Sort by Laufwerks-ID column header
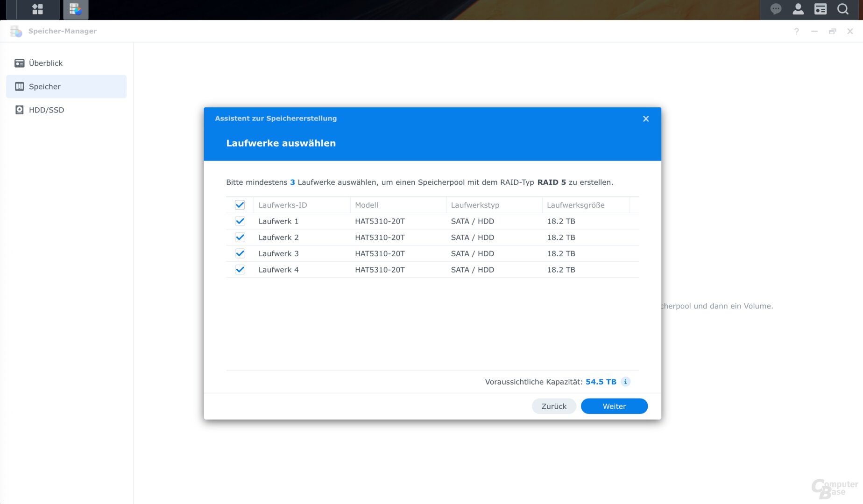Screen dimensions: 863x504 click(x=302, y=205)
